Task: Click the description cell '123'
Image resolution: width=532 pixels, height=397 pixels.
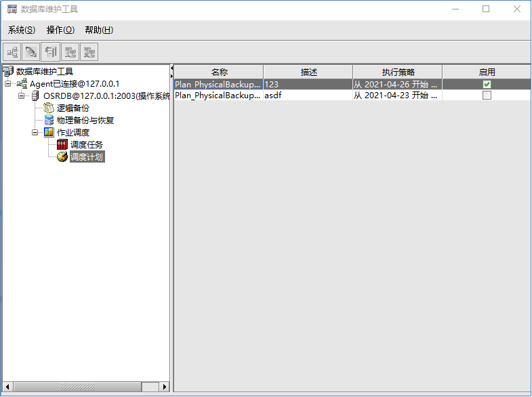Action: (x=308, y=84)
